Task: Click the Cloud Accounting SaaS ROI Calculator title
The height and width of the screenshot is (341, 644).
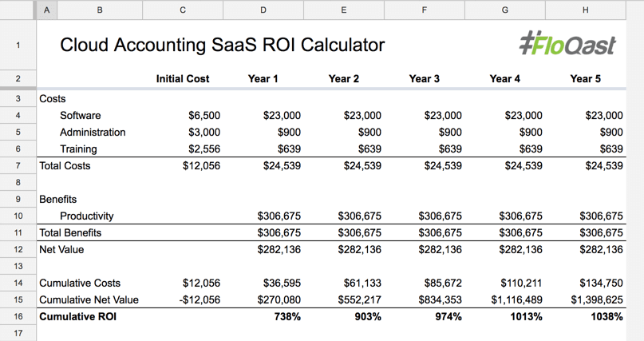Action: 222,45
